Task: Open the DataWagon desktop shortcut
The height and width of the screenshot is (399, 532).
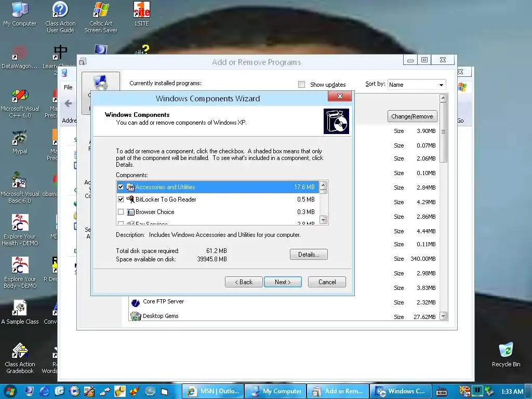Action: (20, 57)
